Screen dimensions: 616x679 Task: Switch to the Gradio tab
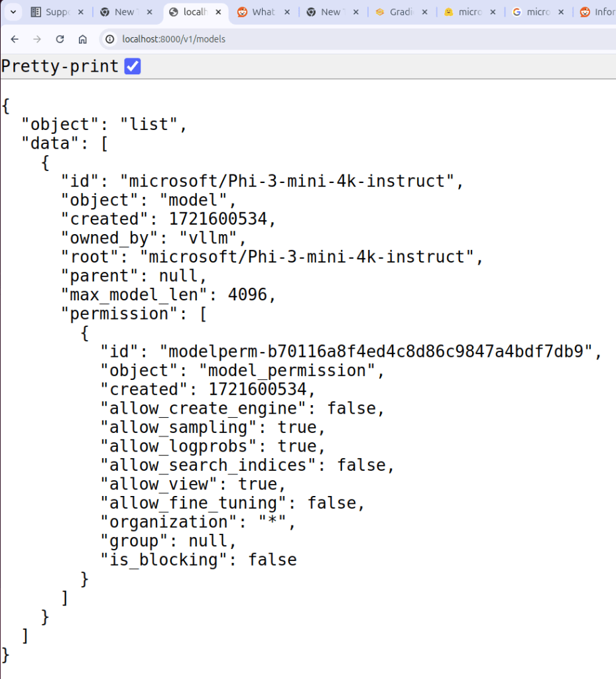397,12
